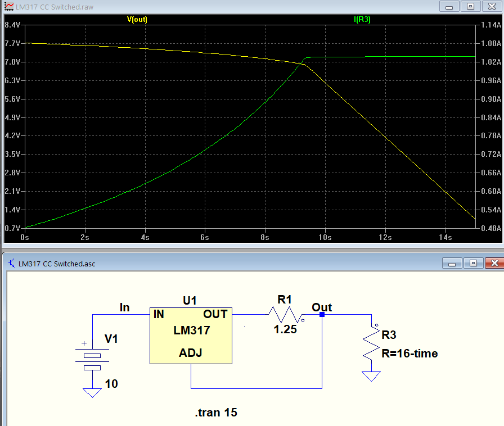Viewport: 504px width, 426px height.
Task: Minimize the LM317 CC Switched.asc window
Action: tap(452, 264)
